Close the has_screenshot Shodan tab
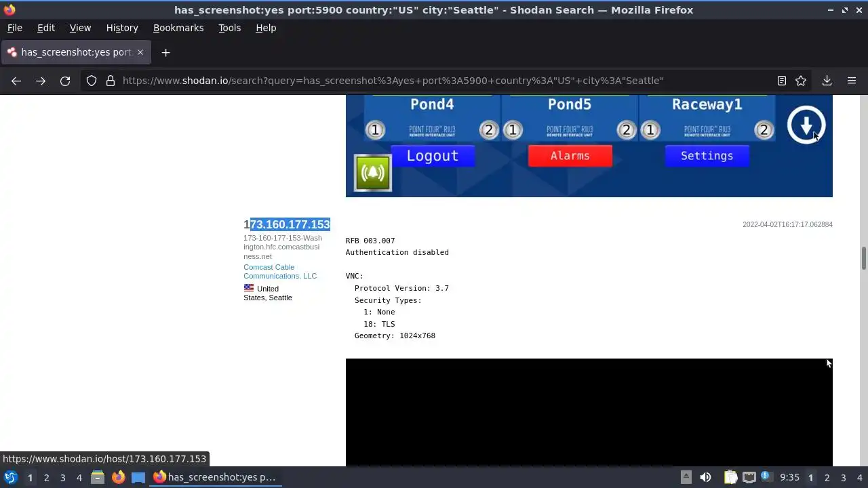The width and height of the screenshot is (868, 488). [140, 52]
